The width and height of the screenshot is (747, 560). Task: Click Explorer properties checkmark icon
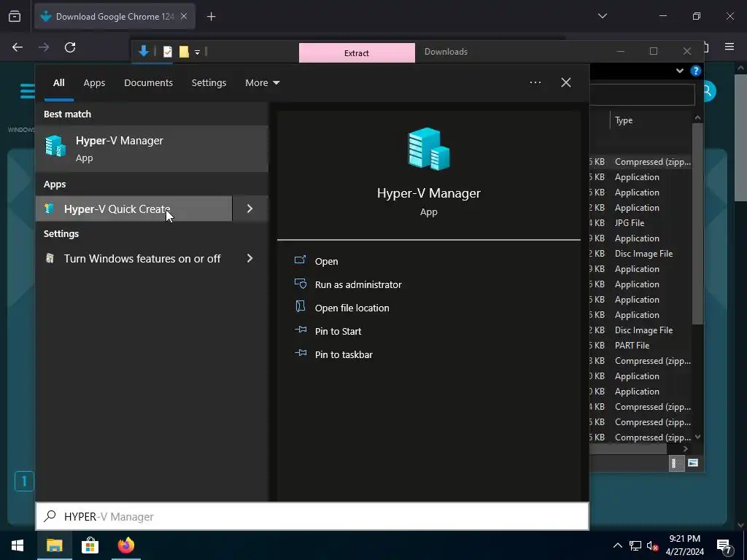(168, 52)
